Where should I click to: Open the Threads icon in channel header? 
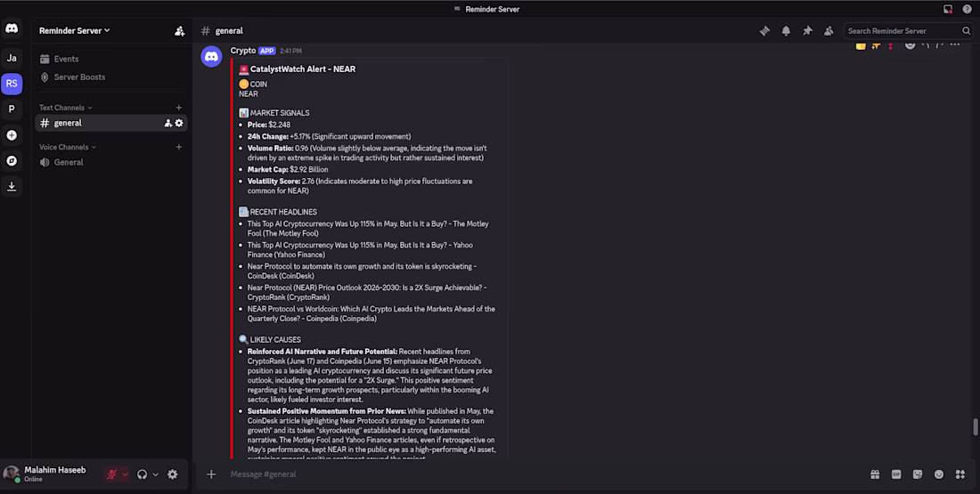764,30
